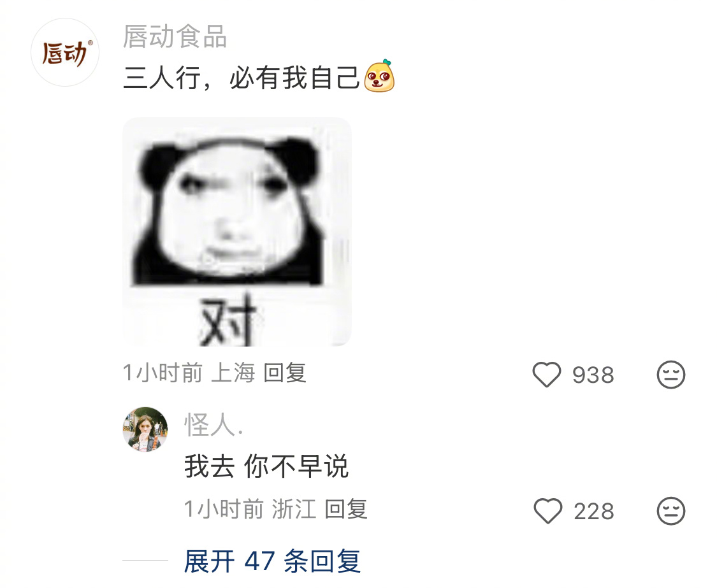Open the 怪人 username profile link
This screenshot has width=717, height=588.
[214, 425]
